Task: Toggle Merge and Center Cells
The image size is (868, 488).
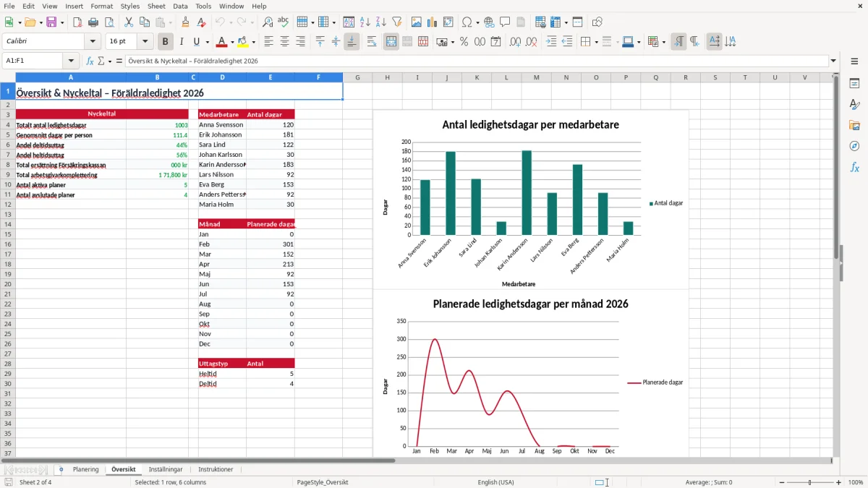Action: pyautogui.click(x=391, y=42)
